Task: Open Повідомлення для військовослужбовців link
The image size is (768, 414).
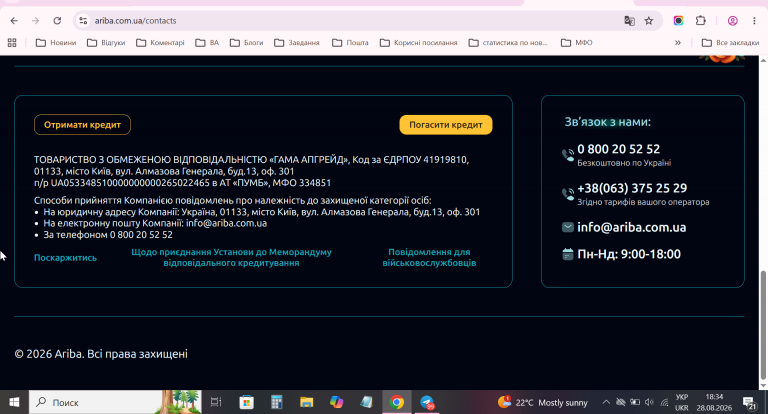Action: (429, 257)
